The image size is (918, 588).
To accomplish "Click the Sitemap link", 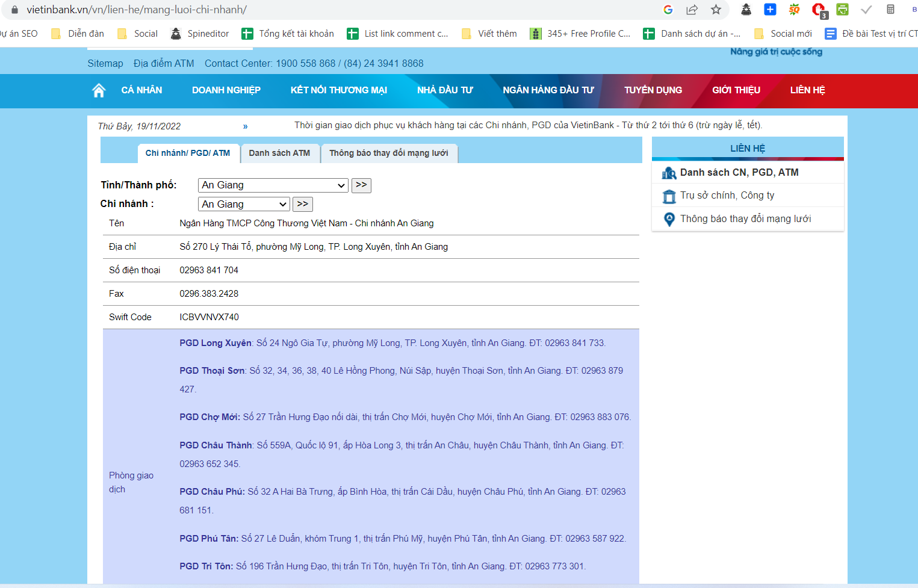I will 105,64.
